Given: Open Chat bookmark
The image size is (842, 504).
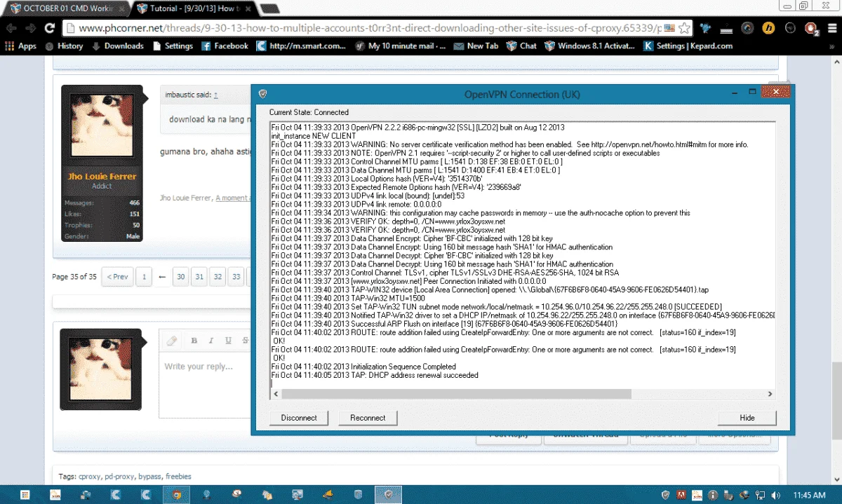Looking at the screenshot, I should tap(521, 46).
